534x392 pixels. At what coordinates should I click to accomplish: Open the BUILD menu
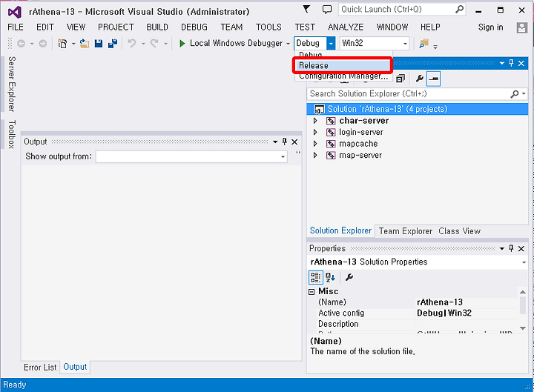[157, 27]
